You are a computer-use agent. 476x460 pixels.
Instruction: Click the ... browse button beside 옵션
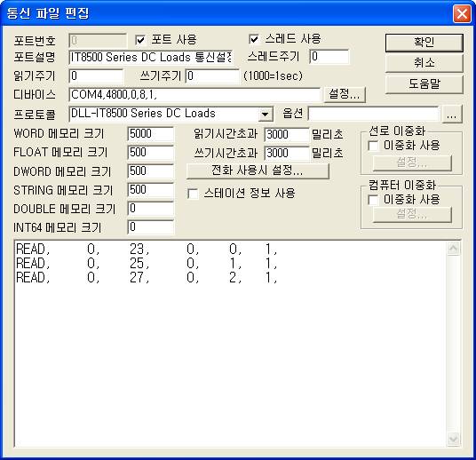coord(452,115)
